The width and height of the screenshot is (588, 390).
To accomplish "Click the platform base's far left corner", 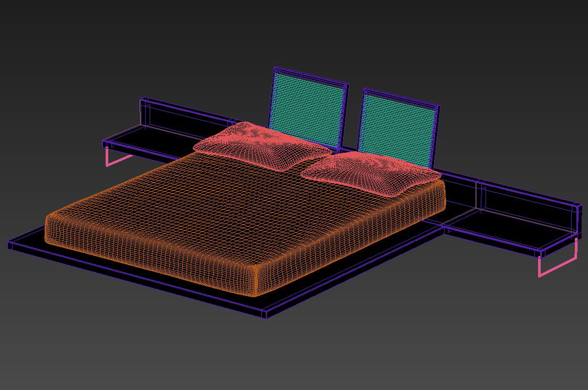I will point(11,245).
